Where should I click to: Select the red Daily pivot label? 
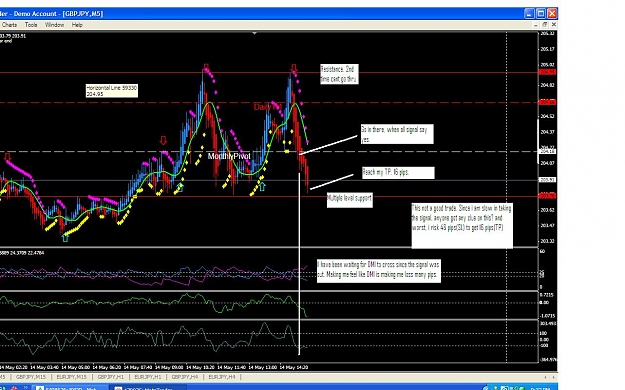click(267, 107)
